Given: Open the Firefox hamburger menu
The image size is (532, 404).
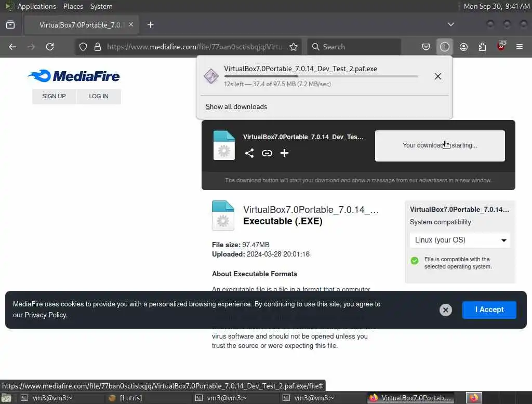Looking at the screenshot, I should tap(520, 47).
